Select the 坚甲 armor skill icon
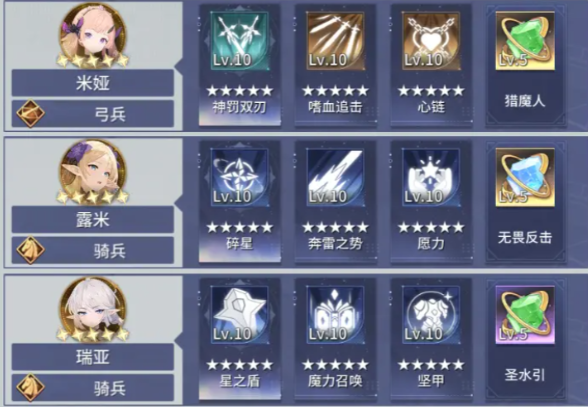 [431, 315]
